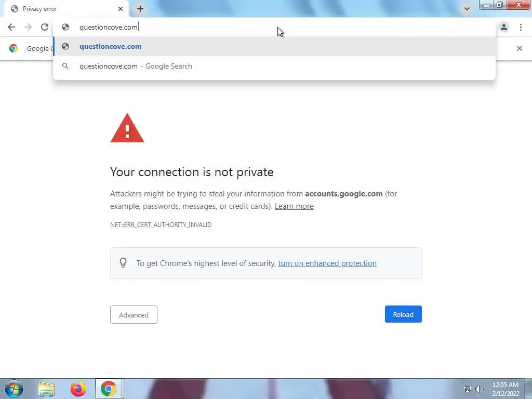Open the Windows Start menu
This screenshot has height=399, width=532.
pyautogui.click(x=14, y=389)
